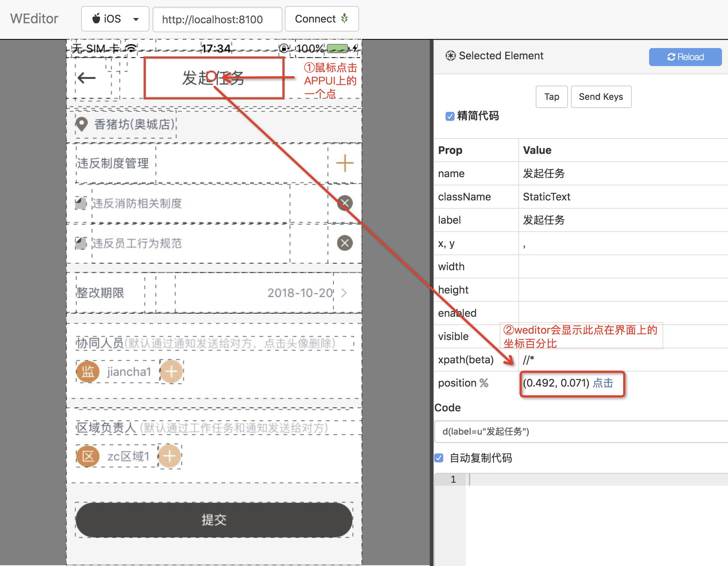
Task: Toggle checkbox for 违反消防相关制度
Action: click(x=81, y=203)
